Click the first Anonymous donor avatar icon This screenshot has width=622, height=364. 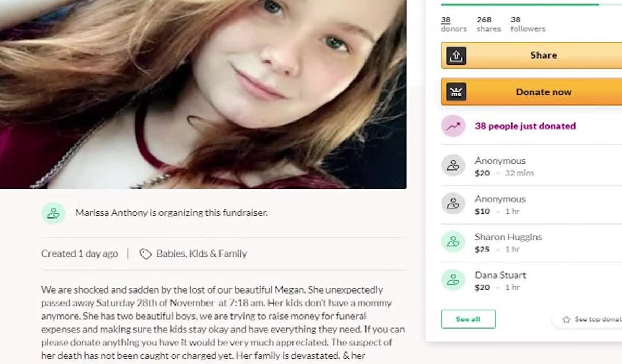453,165
